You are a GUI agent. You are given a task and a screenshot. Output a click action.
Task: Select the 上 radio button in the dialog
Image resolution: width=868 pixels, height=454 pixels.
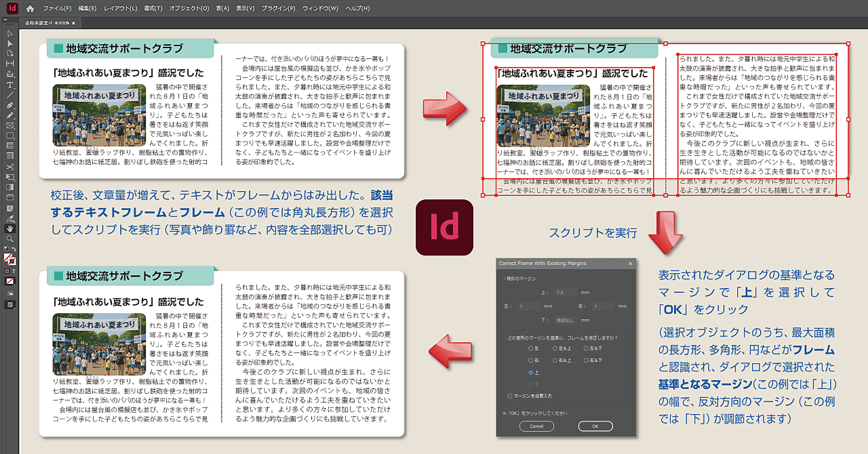pos(530,372)
